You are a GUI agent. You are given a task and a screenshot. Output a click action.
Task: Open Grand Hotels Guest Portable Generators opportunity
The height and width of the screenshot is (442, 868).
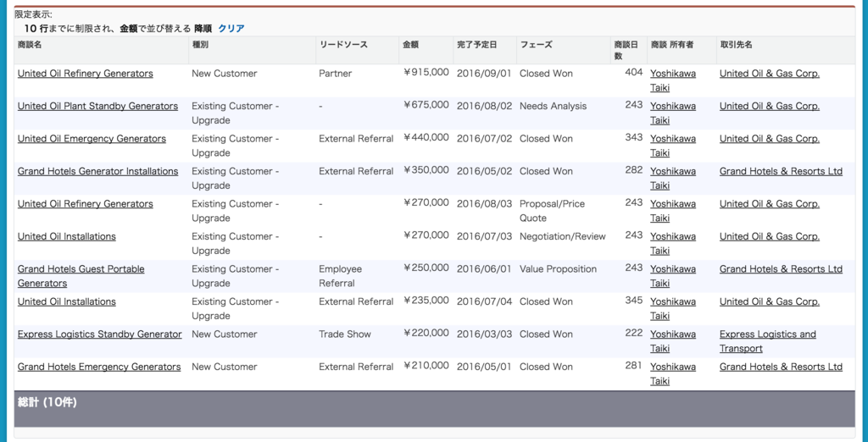point(81,276)
